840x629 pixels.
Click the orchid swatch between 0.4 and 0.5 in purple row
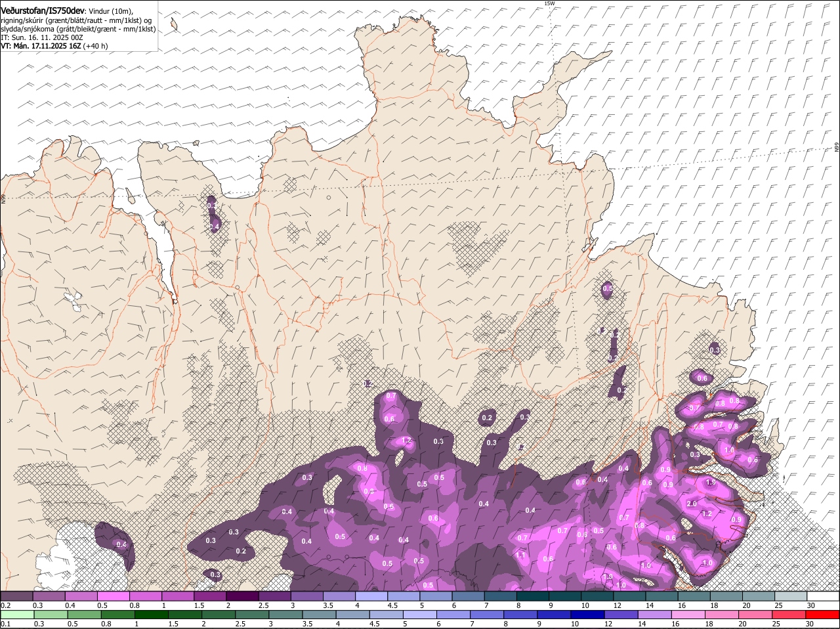click(81, 596)
